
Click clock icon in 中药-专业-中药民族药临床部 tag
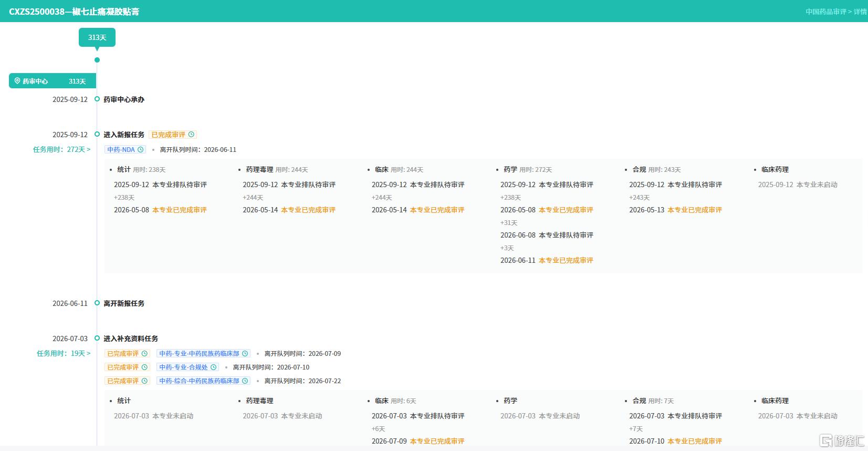coord(245,353)
